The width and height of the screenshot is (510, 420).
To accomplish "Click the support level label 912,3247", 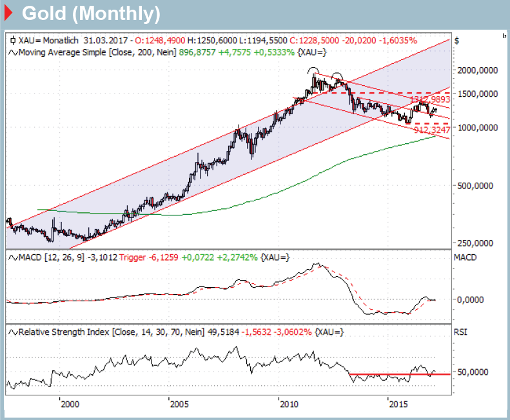I will pos(432,130).
